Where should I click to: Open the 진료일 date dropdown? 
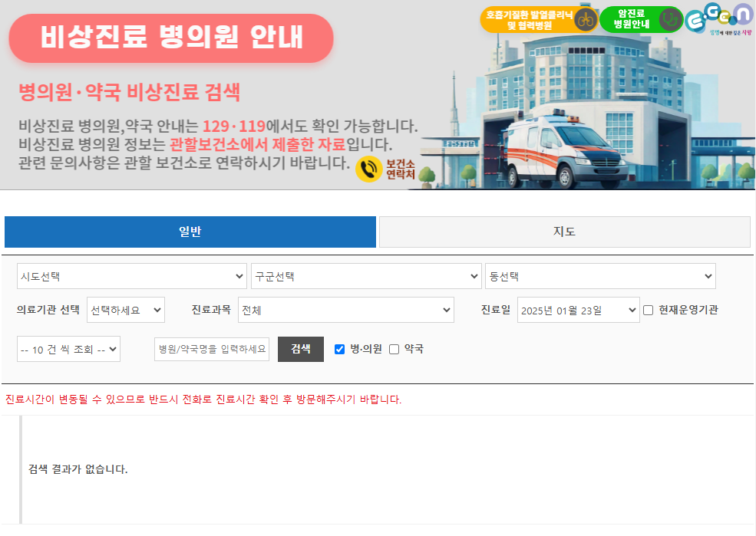578,310
